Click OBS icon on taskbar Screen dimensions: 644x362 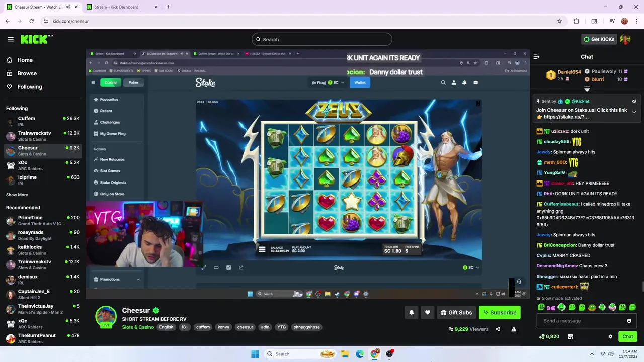point(389,354)
